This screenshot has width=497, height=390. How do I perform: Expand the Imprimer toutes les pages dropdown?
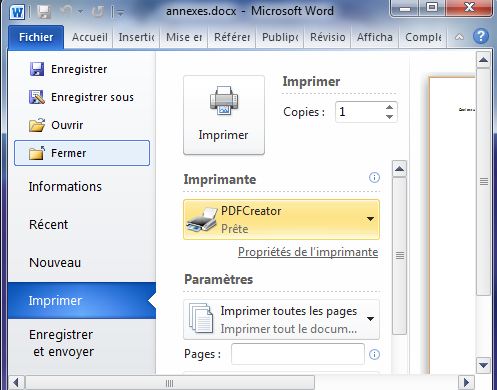tap(281, 319)
